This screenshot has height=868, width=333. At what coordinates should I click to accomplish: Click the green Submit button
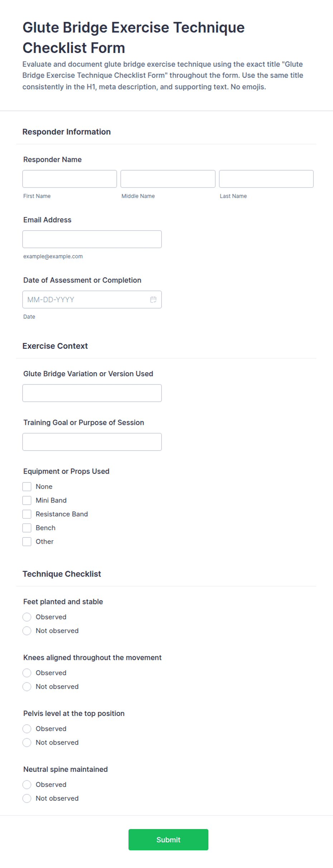coord(168,839)
